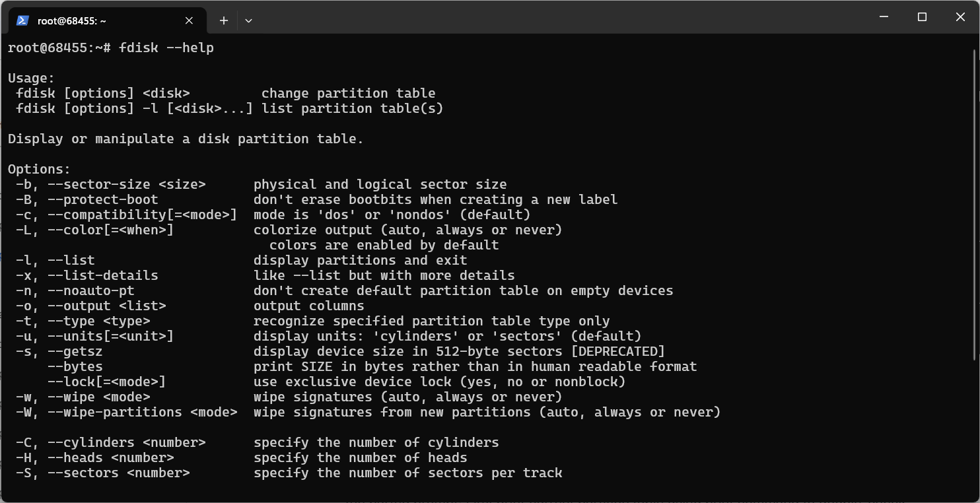Screen dimensions: 980x503
Task: Close the root@68455 tab
Action: pos(189,20)
